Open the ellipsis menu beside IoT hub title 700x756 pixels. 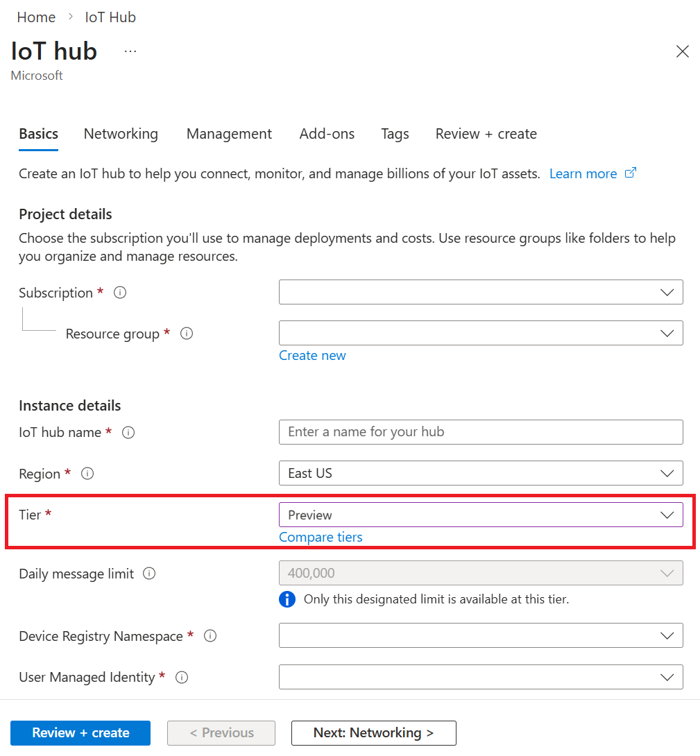click(x=130, y=50)
